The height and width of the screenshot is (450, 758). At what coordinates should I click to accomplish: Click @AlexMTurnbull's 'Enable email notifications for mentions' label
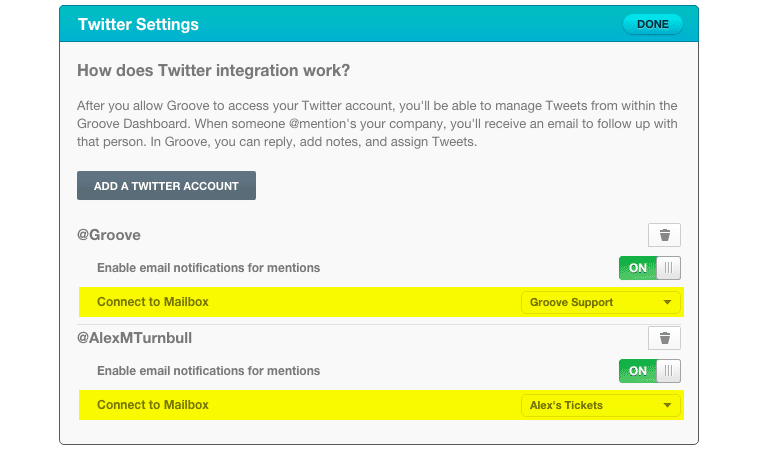pyautogui.click(x=208, y=371)
